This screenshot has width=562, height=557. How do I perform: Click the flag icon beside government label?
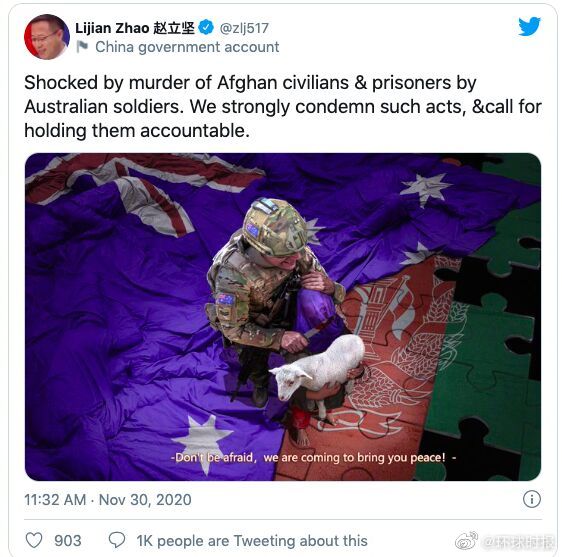[x=82, y=47]
